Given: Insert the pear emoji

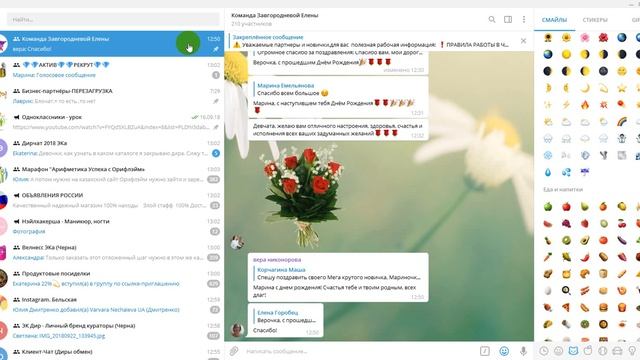Looking at the screenshot, I should click(x=585, y=207).
